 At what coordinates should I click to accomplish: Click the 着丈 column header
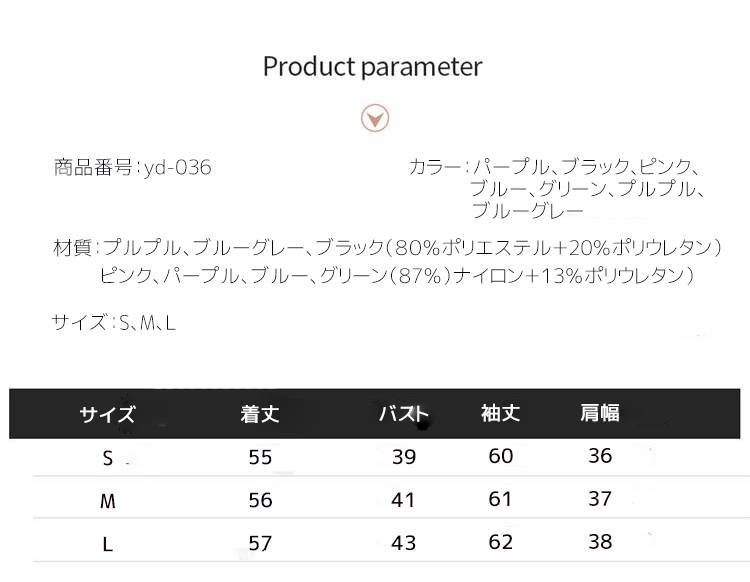(260, 414)
